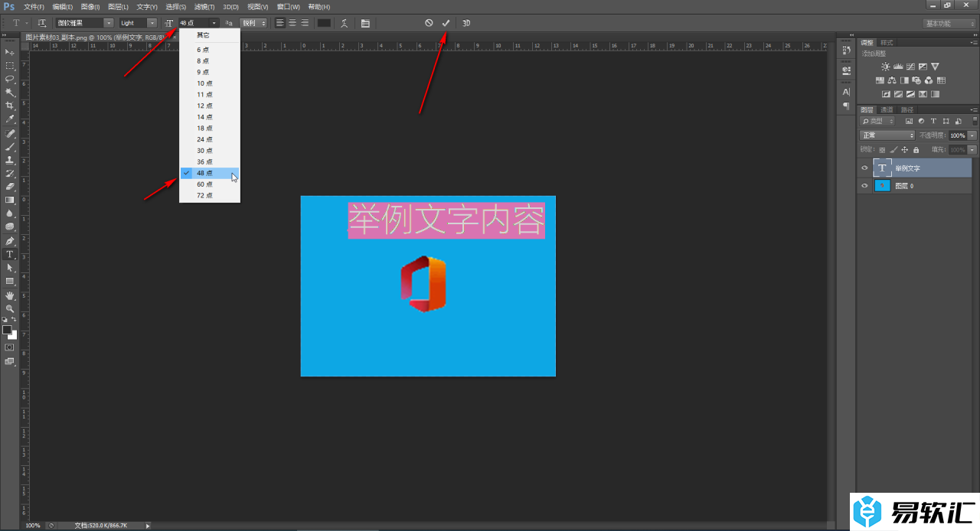Add a Brightness/Contrast adjustment

point(886,67)
